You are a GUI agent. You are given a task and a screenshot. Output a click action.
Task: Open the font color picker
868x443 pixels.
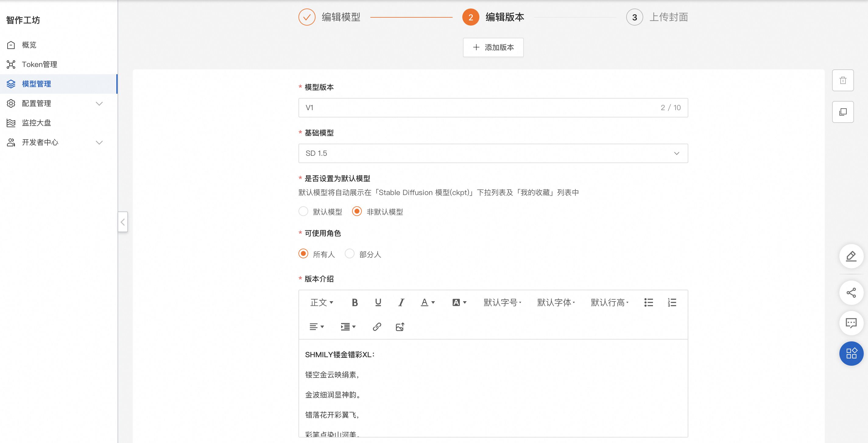click(x=428, y=302)
